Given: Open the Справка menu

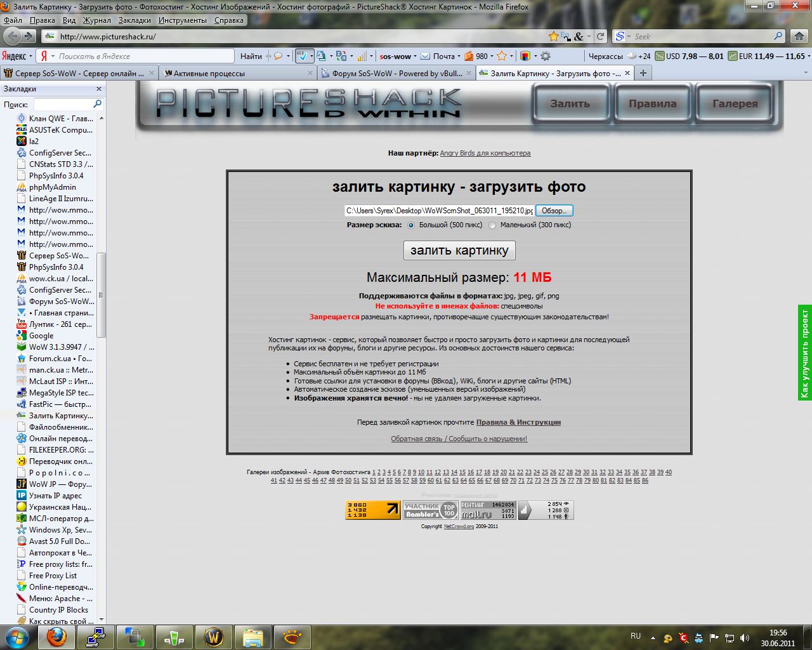Looking at the screenshot, I should click(229, 20).
